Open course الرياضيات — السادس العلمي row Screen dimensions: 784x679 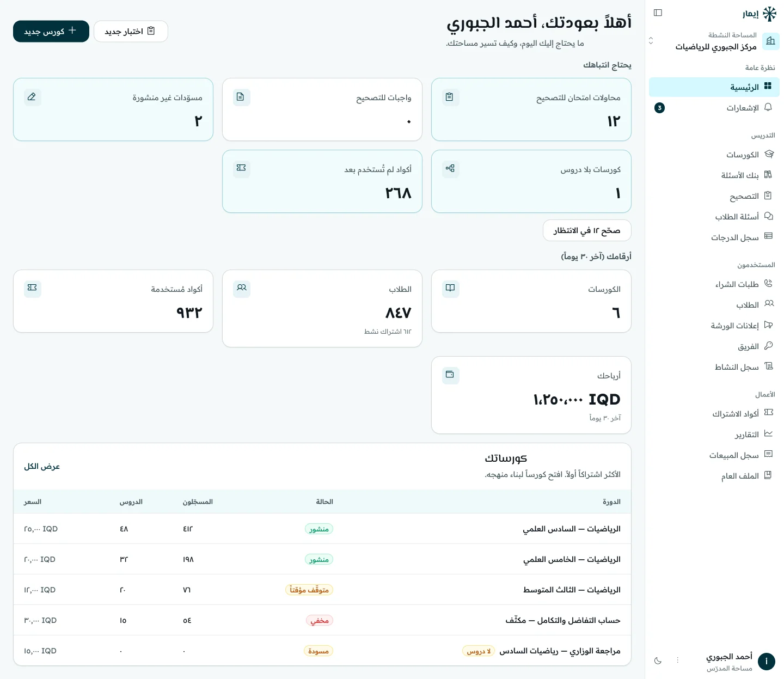[x=322, y=529]
